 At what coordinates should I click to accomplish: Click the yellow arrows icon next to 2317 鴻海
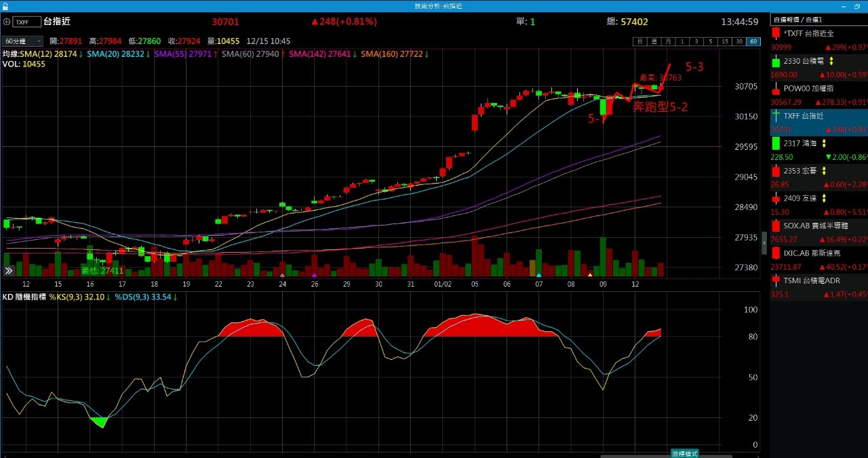(x=823, y=143)
